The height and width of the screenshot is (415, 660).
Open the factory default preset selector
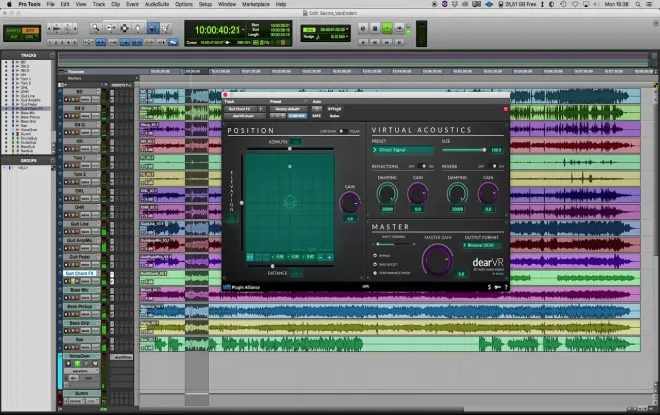coord(288,109)
